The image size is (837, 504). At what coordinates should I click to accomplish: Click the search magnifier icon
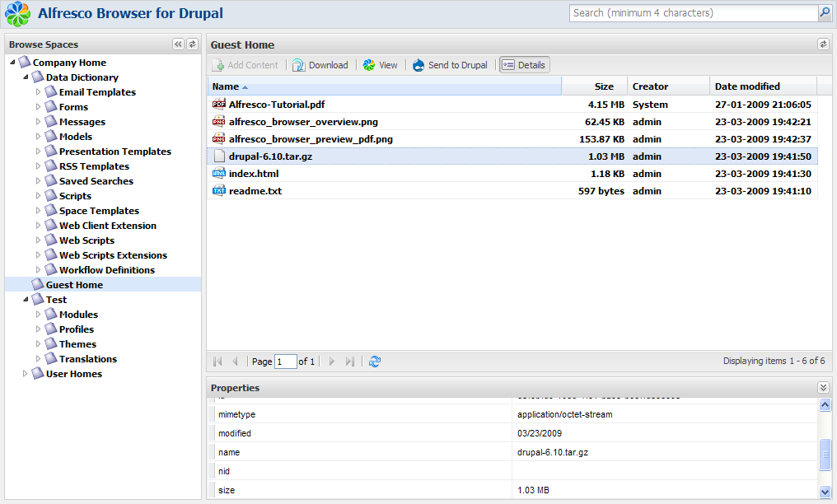824,13
